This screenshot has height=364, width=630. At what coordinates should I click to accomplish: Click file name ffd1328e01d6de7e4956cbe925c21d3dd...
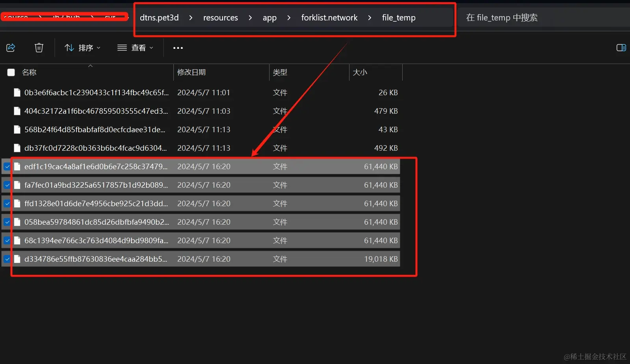point(97,203)
